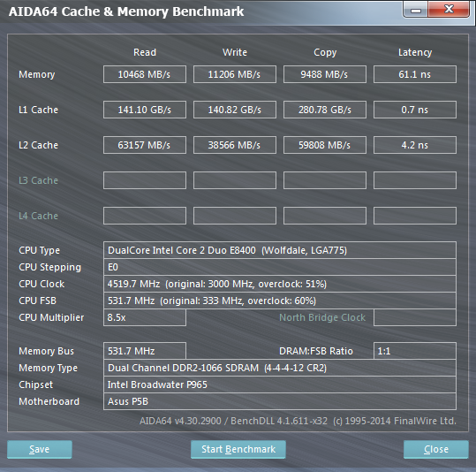This screenshot has height=472, width=476.
Task: Click DRAM:FSB Ratio value 1:1
Action: point(415,351)
